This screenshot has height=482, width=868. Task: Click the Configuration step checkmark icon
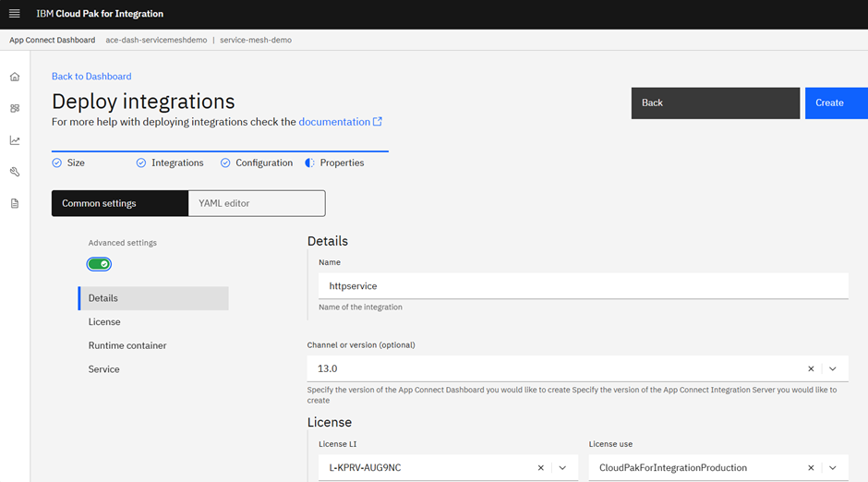tap(225, 163)
